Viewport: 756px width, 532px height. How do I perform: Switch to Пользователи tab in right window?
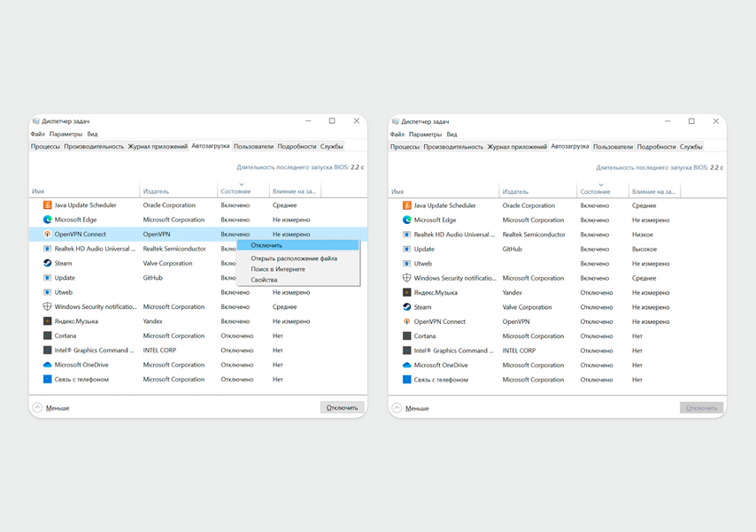pos(613,147)
